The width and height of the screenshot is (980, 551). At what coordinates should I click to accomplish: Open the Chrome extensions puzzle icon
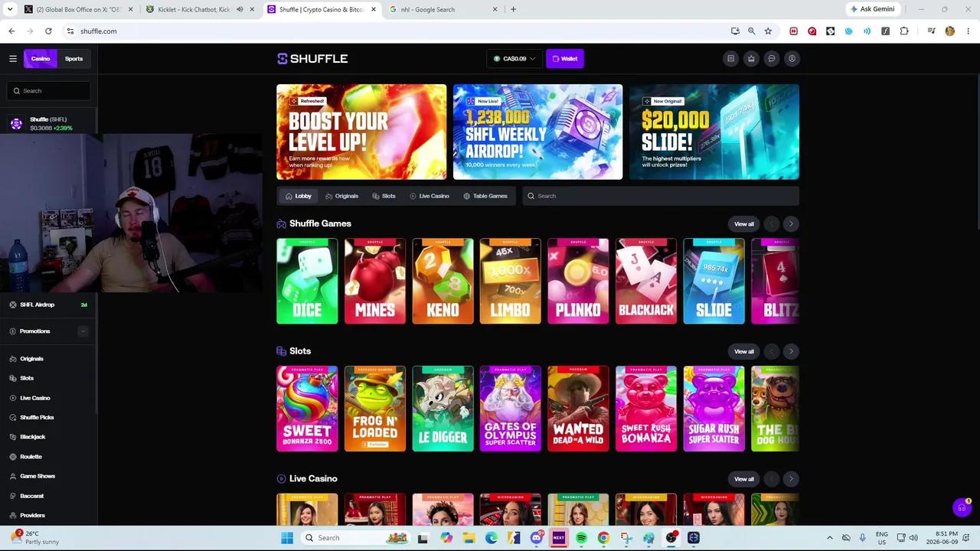click(904, 31)
